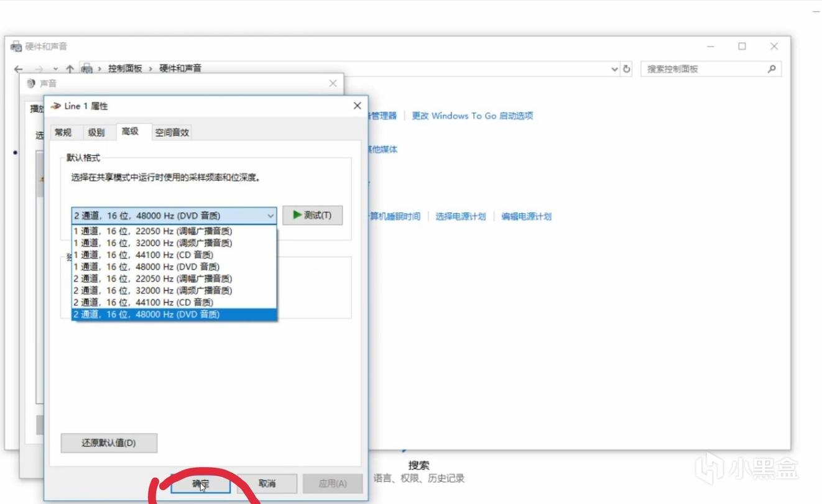Screen dimensions: 822x504
Task: Open the 选择电源计划 link
Action: [460, 216]
